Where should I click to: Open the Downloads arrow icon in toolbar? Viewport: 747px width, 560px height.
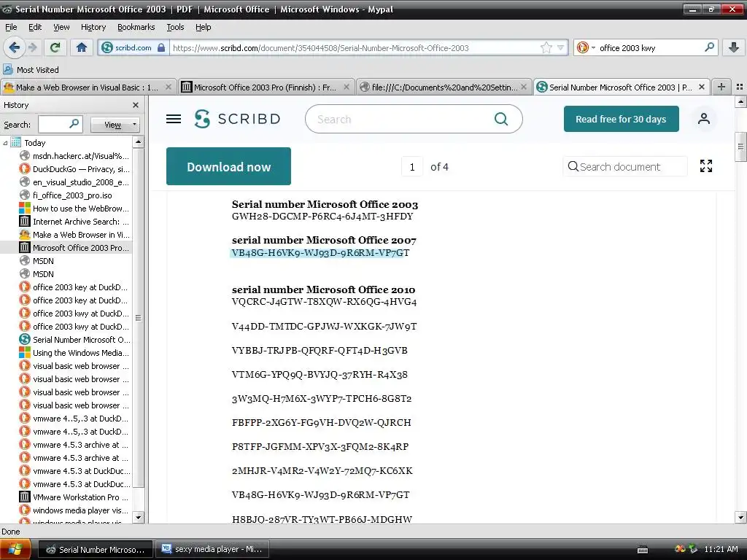[734, 47]
